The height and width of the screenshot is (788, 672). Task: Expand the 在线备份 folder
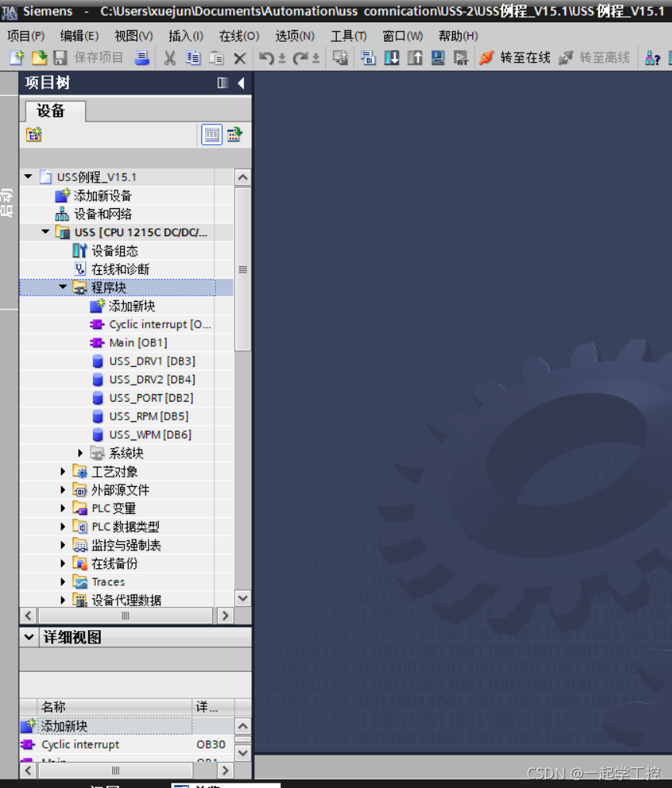pyautogui.click(x=63, y=564)
